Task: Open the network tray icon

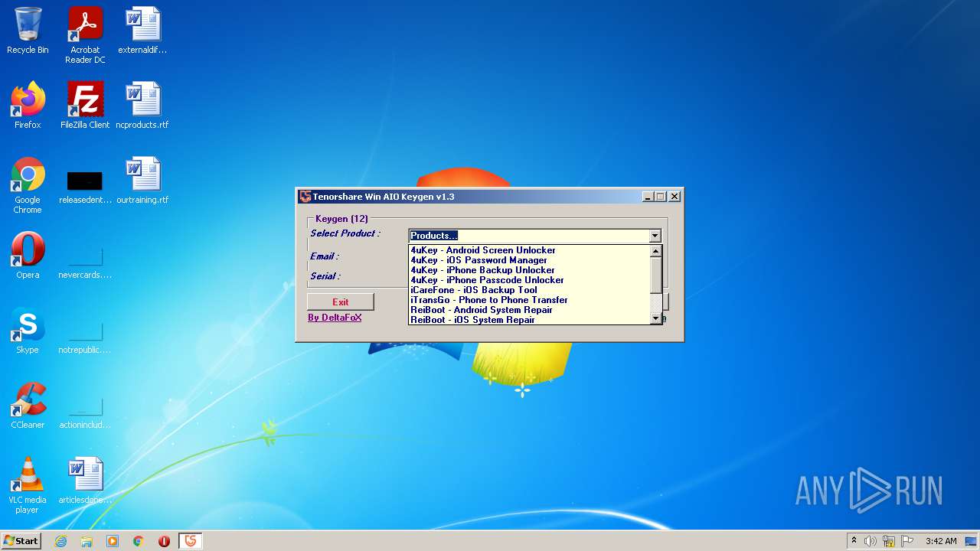Action: point(889,541)
